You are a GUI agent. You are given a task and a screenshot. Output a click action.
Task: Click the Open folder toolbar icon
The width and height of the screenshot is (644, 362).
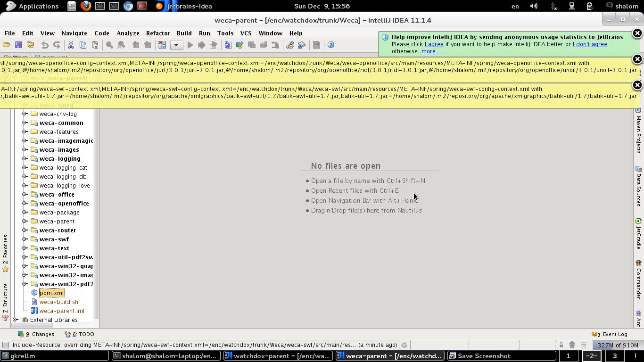(x=7, y=45)
